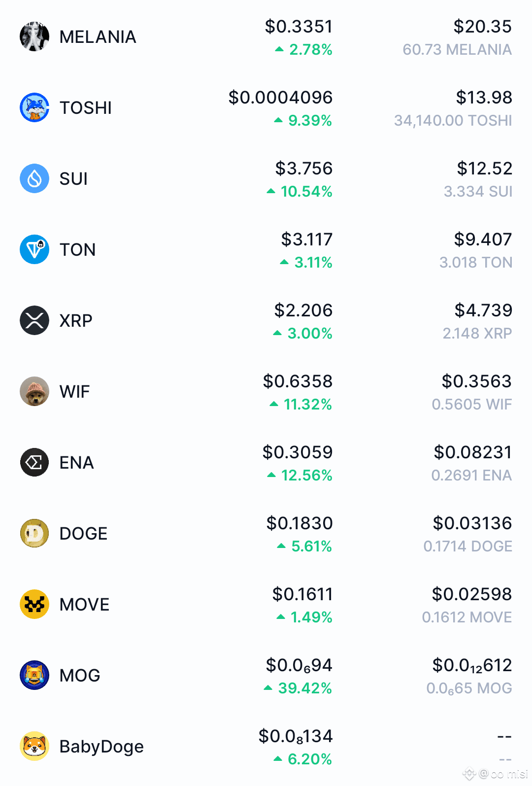
Task: Open the BabyDoge shiba icon
Action: pyautogui.click(x=34, y=746)
